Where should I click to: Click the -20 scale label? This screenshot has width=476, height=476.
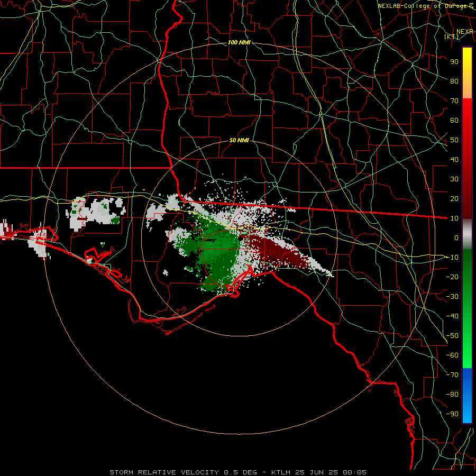[x=452, y=277]
